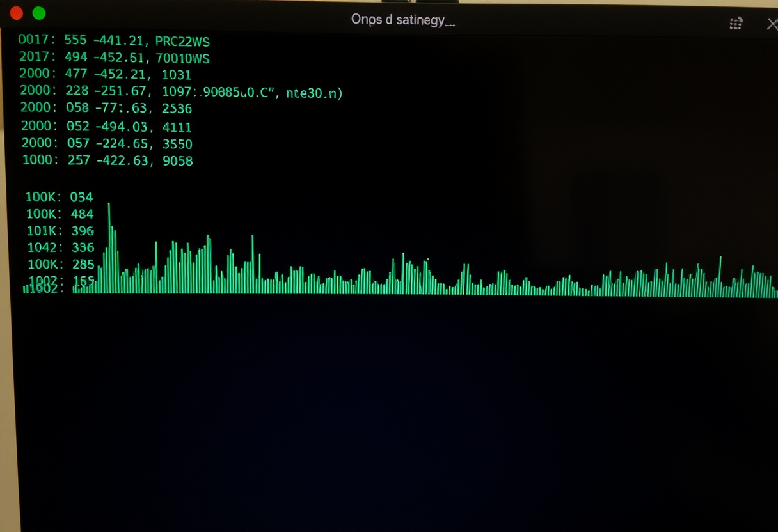Click the chart label "1042: 336"
Image resolution: width=778 pixels, height=532 pixels.
(61, 247)
